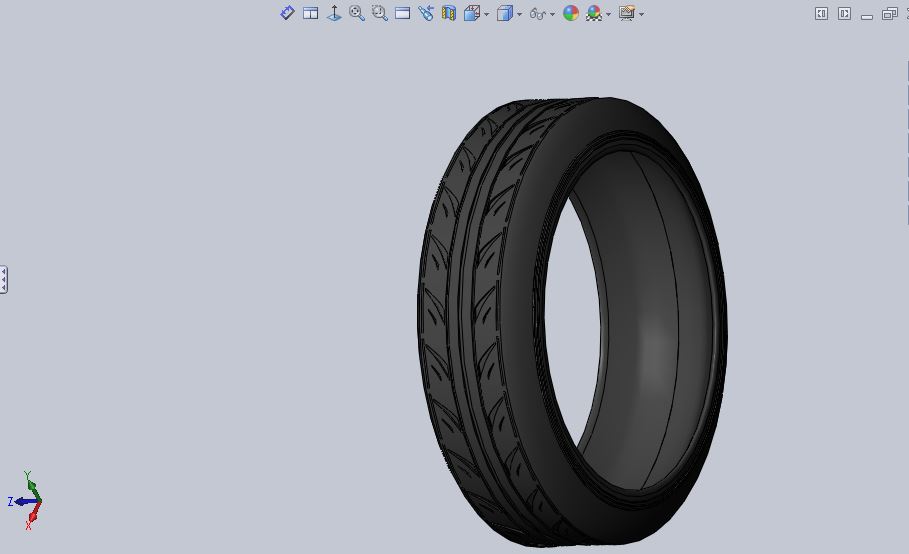
Task: Expand Display Style dropdown arrow
Action: 519,14
